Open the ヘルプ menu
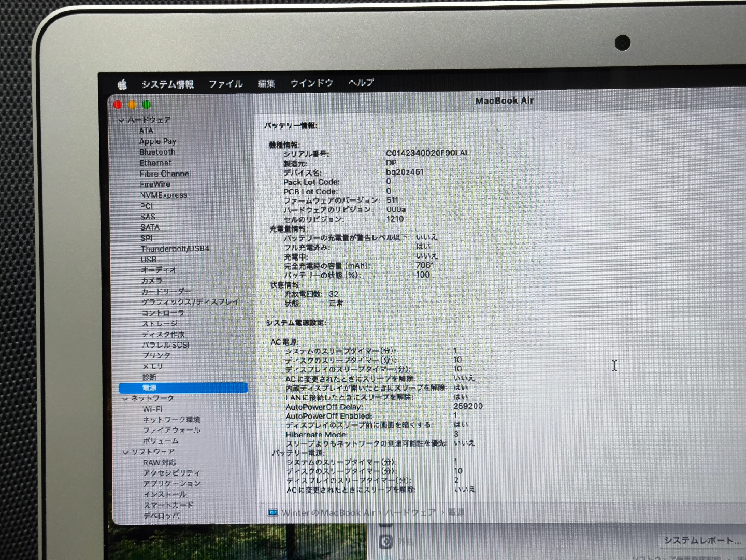The width and height of the screenshot is (746, 560). pyautogui.click(x=361, y=82)
